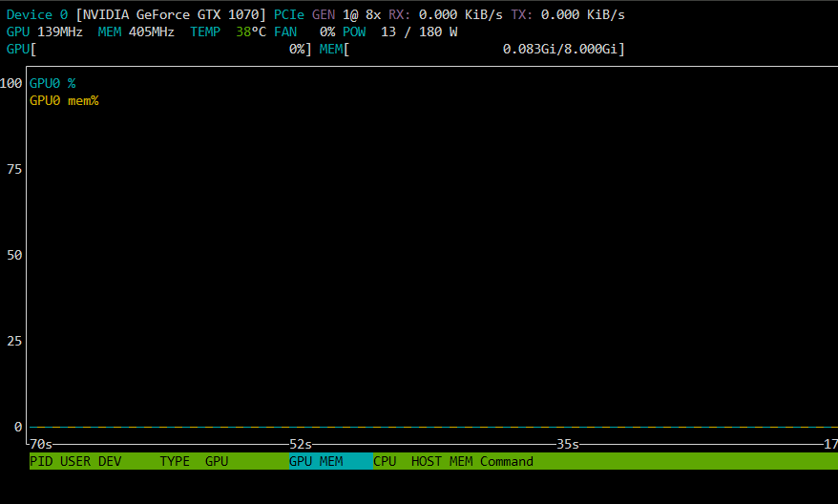Select the CPU column header
This screenshot has height=504, width=838.
tap(385, 461)
